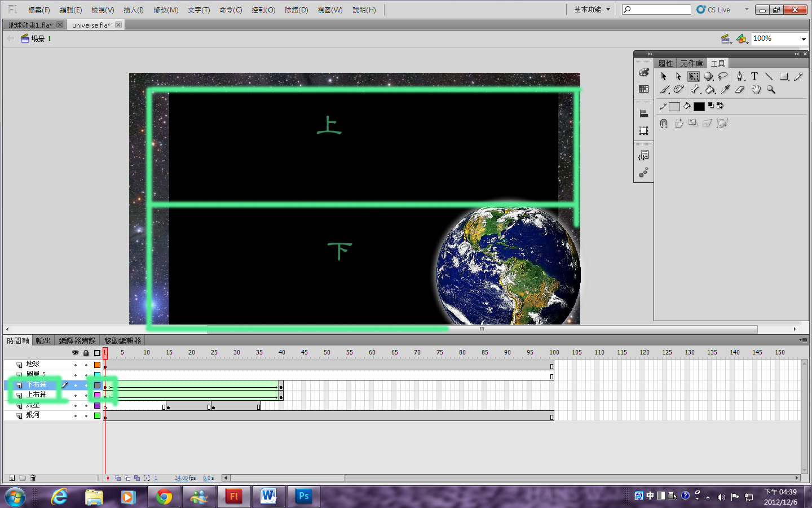Select the Rectangle tool
This screenshot has height=508, width=812.
click(x=784, y=76)
